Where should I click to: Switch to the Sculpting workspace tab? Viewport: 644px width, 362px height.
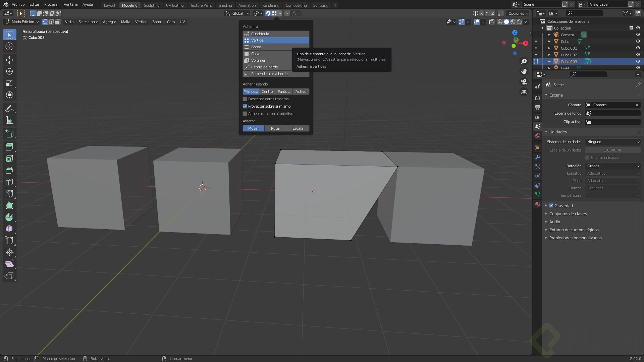pyautogui.click(x=151, y=5)
